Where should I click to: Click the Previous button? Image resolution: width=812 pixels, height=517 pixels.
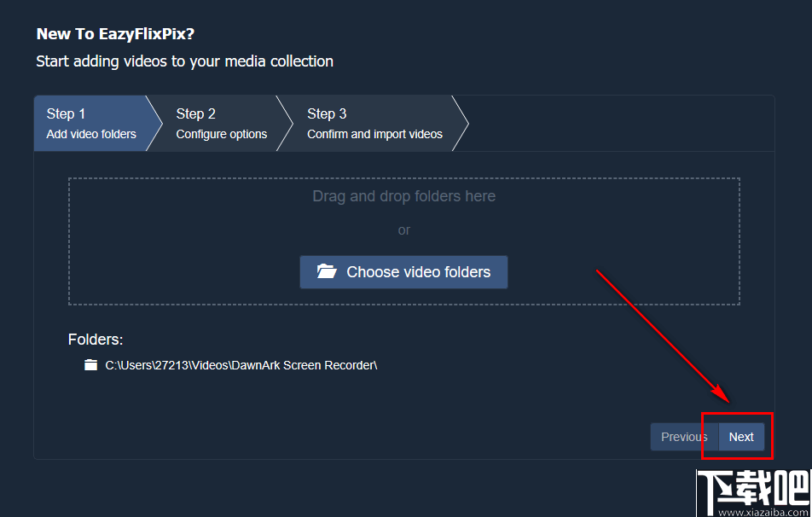684,437
